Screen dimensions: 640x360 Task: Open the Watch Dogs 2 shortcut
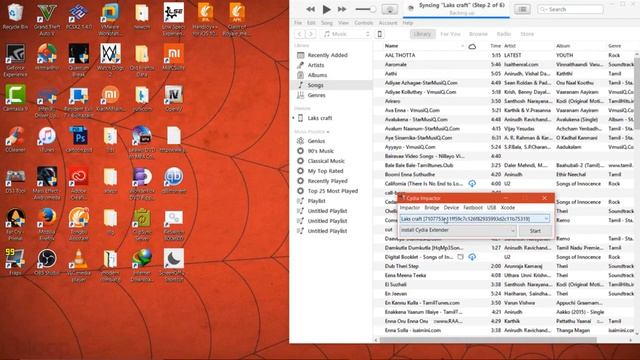click(x=110, y=60)
